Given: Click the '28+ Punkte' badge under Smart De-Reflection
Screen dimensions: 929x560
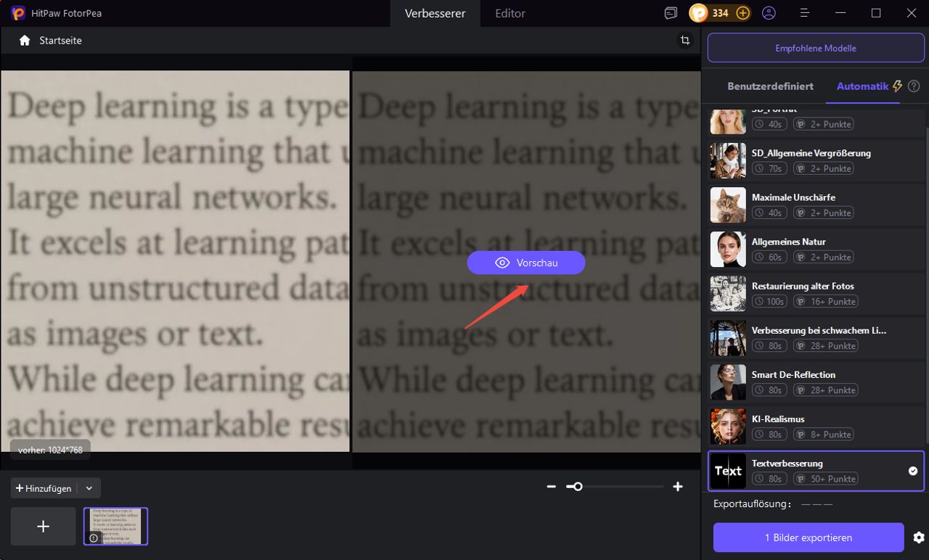Looking at the screenshot, I should [x=825, y=390].
